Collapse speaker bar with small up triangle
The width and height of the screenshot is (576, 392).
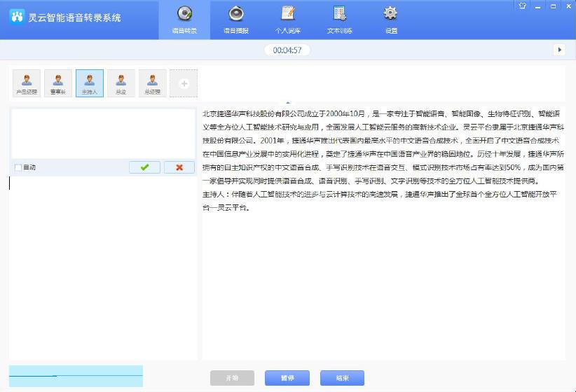(x=288, y=101)
